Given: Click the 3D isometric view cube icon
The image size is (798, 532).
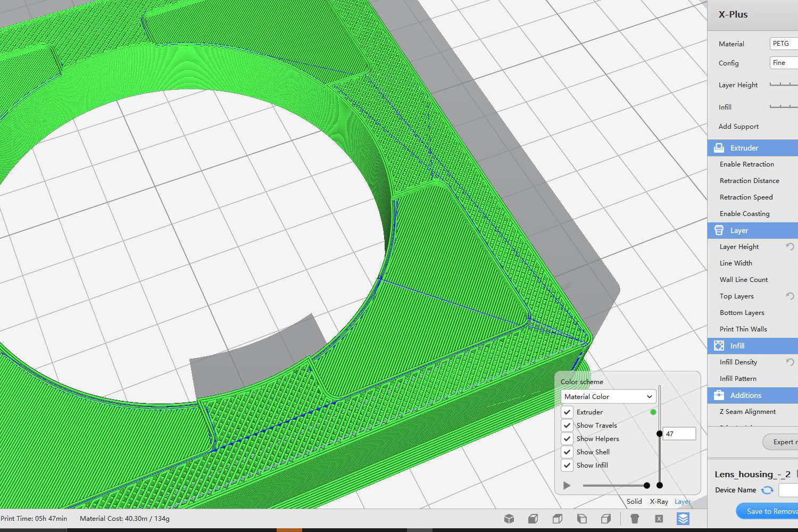Looking at the screenshot, I should 509,519.
